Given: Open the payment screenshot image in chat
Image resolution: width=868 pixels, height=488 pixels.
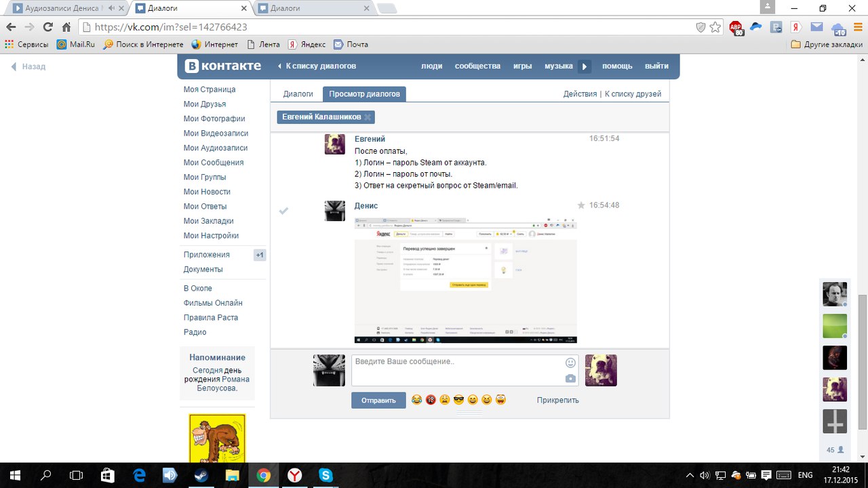Looking at the screenshot, I should click(x=465, y=280).
